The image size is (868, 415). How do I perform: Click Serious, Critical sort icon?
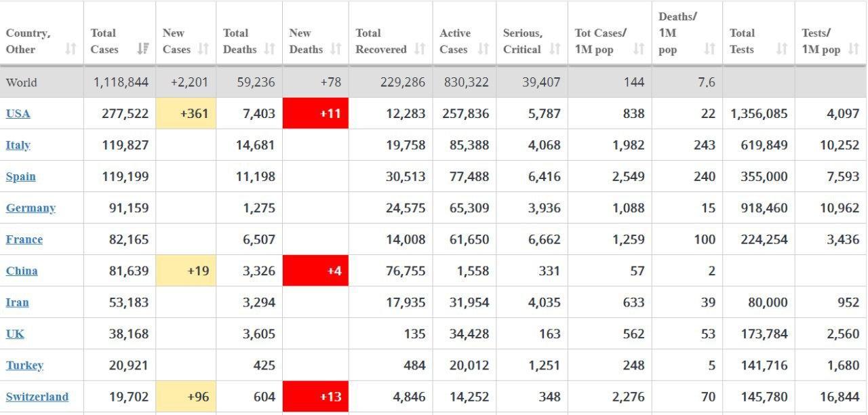pos(555,50)
